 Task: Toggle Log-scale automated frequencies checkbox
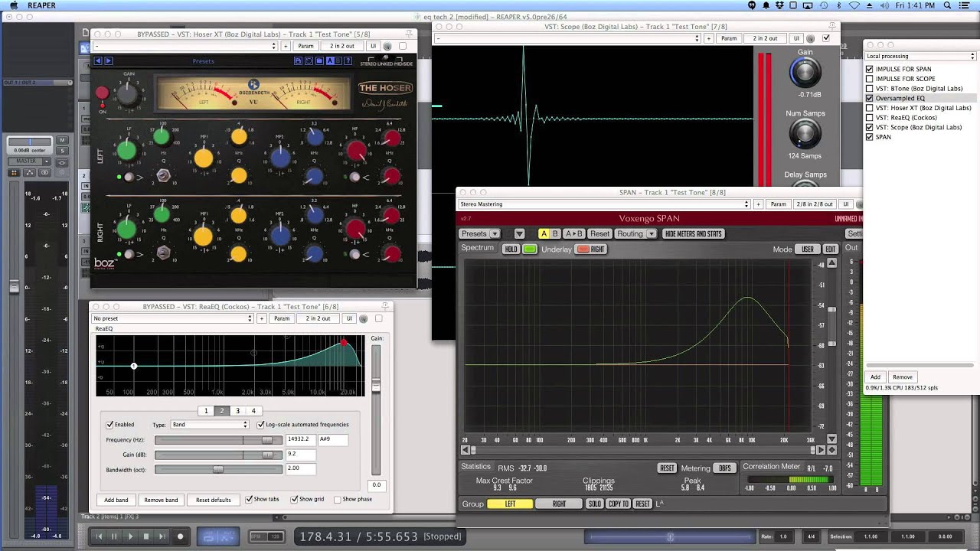(x=261, y=424)
